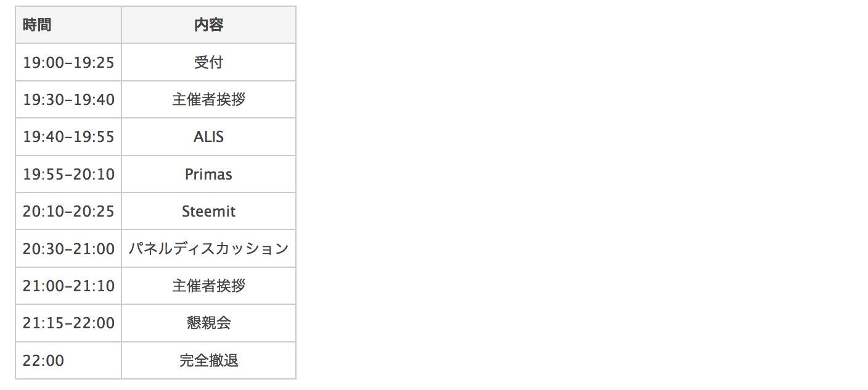Click the パネルディスカッション cell
Screen dimensions: 868x390
(208, 249)
